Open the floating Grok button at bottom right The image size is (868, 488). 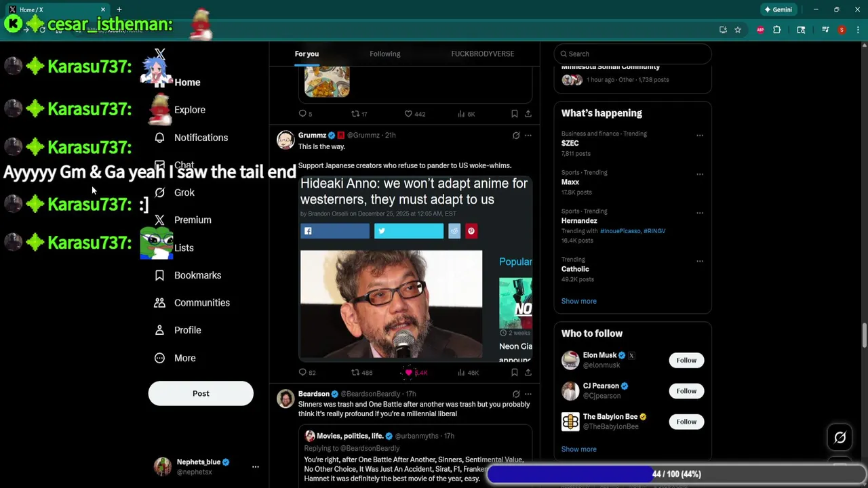tap(840, 438)
